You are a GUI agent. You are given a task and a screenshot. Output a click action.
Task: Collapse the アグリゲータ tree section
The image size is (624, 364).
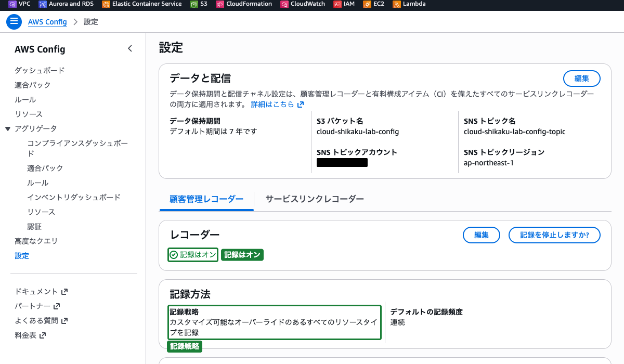pos(8,128)
